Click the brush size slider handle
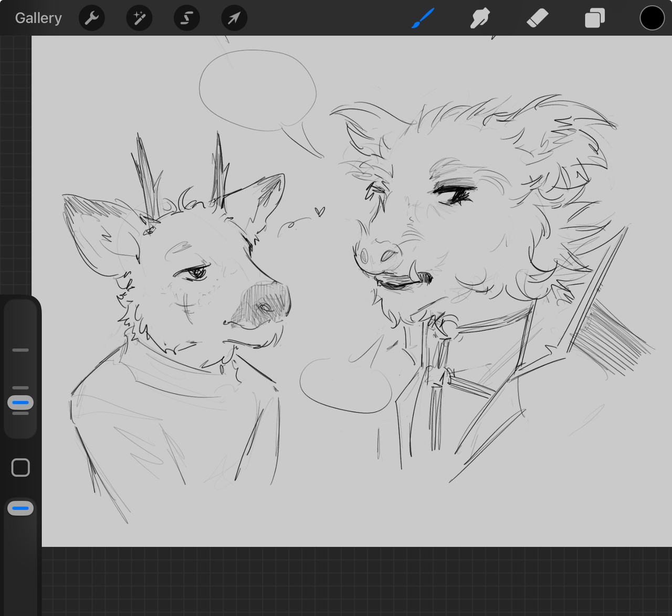 [20, 402]
